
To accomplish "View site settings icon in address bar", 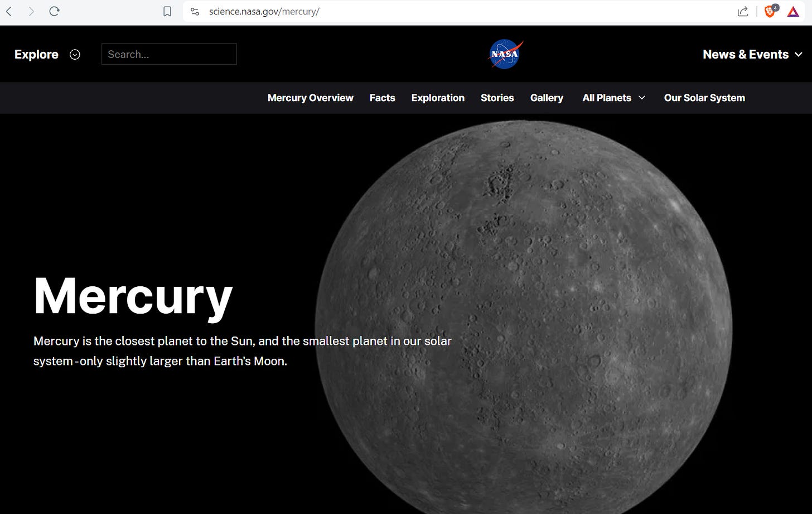I will (195, 11).
